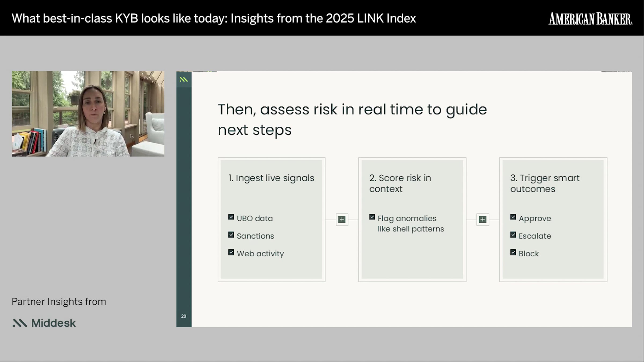644x362 pixels.
Task: Click slide number 20 in sidebar
Action: coord(184,316)
